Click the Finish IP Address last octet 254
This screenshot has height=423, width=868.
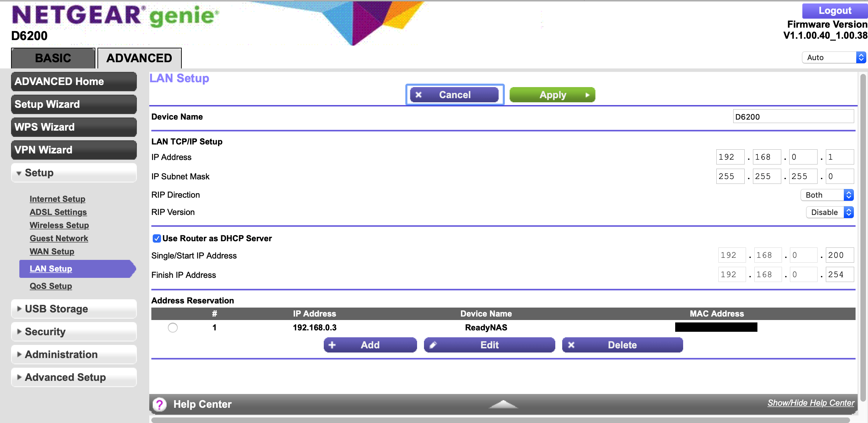pyautogui.click(x=840, y=274)
